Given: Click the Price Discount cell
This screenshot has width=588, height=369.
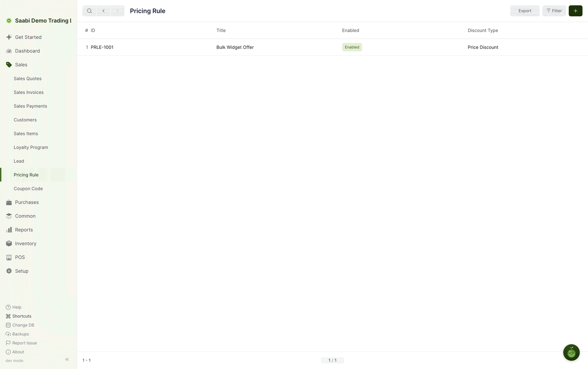Looking at the screenshot, I should coord(483,47).
